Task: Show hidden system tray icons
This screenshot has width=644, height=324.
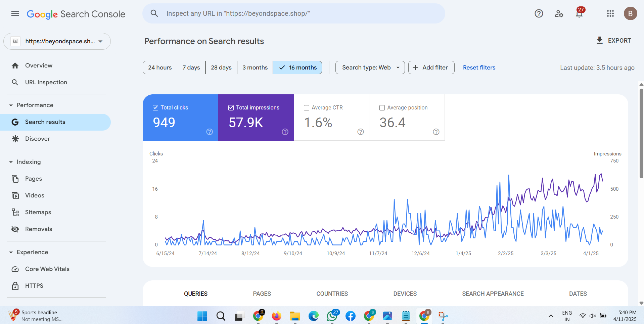Action: (x=551, y=316)
